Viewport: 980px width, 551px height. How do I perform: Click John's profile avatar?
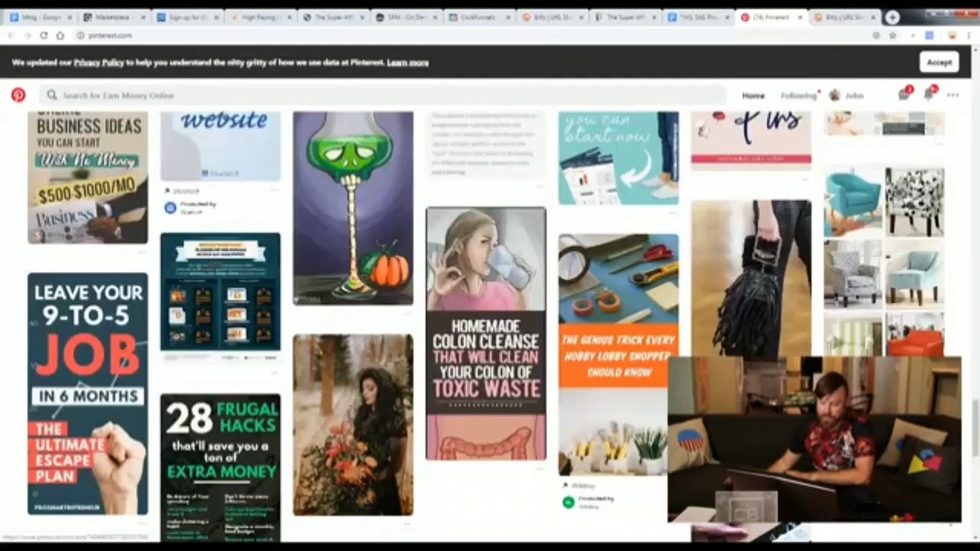[835, 95]
